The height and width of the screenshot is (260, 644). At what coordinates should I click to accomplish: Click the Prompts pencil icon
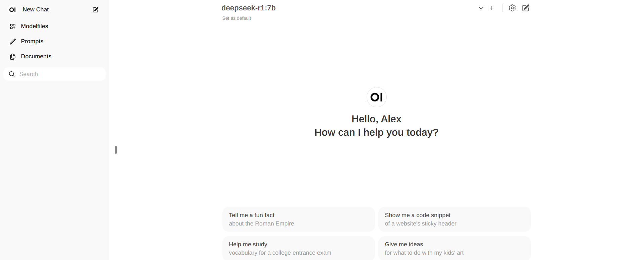(x=13, y=42)
